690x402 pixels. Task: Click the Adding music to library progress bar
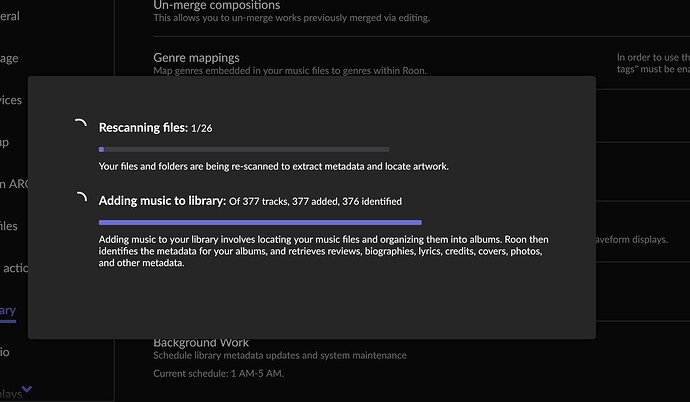click(260, 222)
